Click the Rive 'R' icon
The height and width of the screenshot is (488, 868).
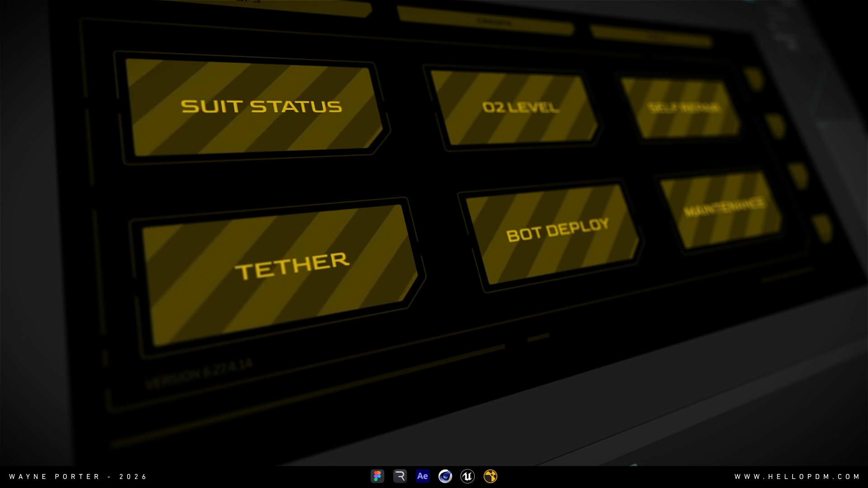coord(400,476)
